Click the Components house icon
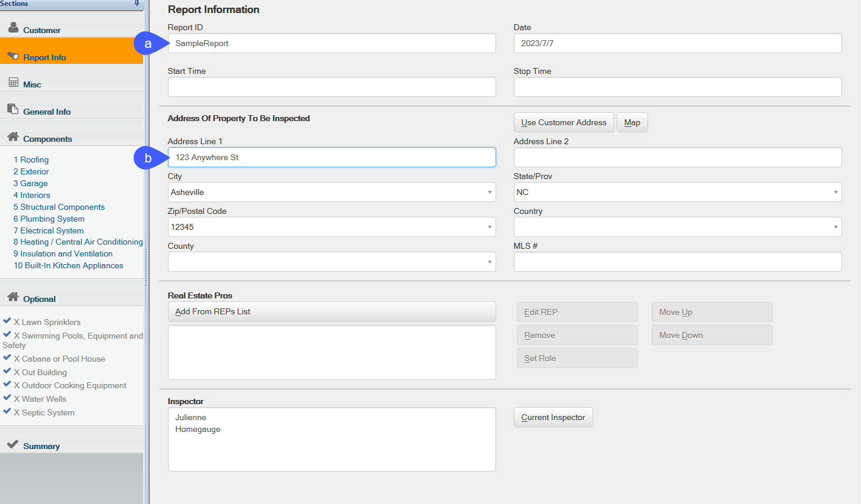This screenshot has height=504, width=861. [x=13, y=136]
